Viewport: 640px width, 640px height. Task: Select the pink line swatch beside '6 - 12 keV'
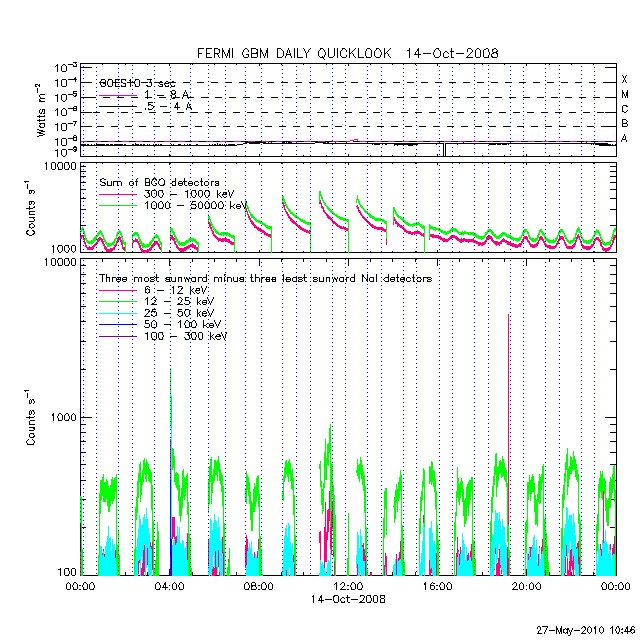[118, 291]
